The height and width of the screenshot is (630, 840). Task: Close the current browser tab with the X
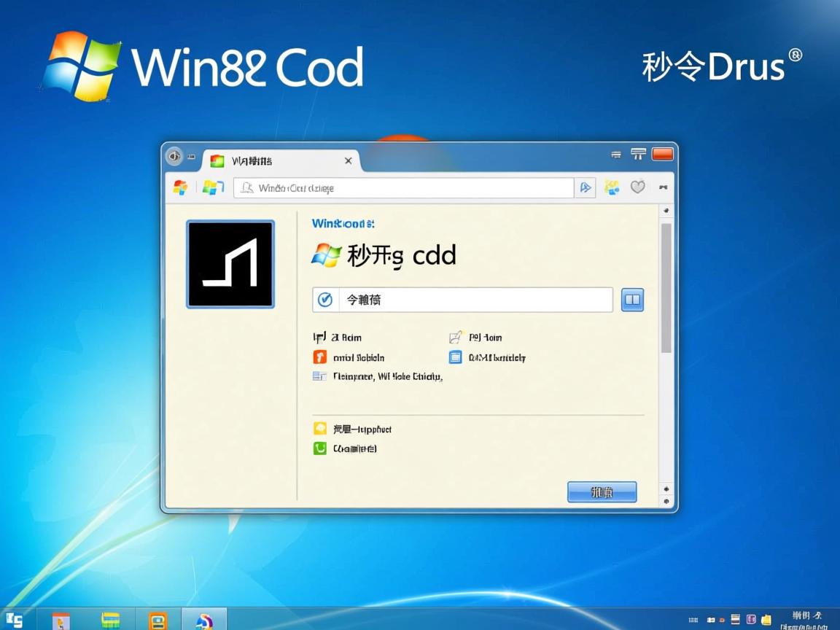[x=348, y=160]
